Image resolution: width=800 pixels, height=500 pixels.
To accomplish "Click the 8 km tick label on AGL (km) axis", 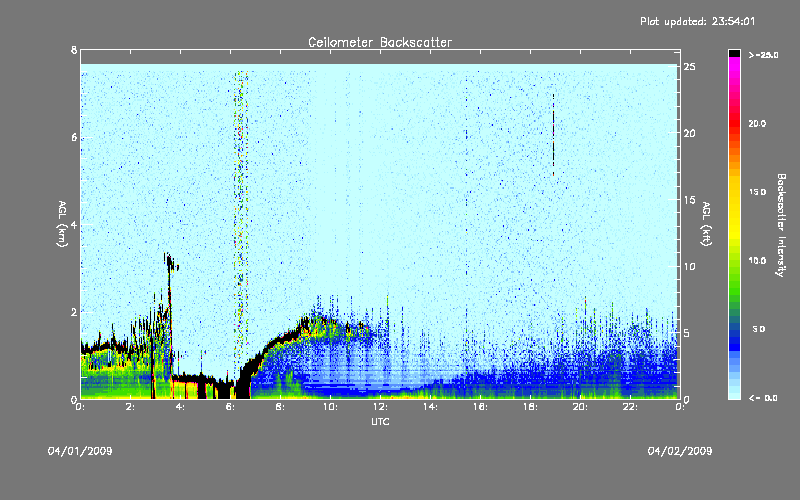I will click(74, 50).
